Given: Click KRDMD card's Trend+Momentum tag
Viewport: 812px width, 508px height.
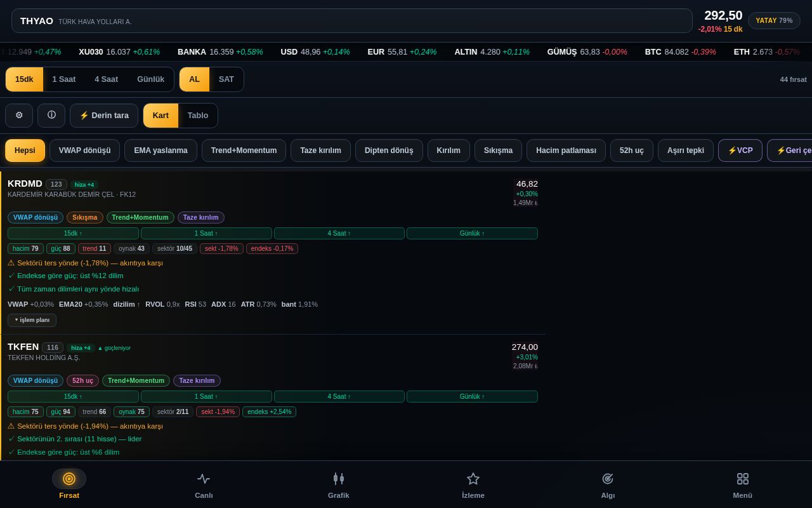Looking at the screenshot, I should coord(140,217).
